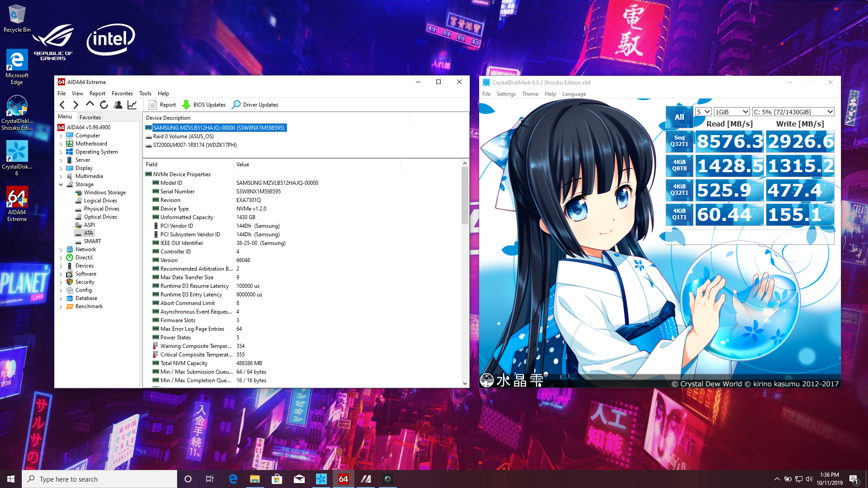Expand the Operating System tree node
Viewport: 868px width, 488px height.
(61, 152)
